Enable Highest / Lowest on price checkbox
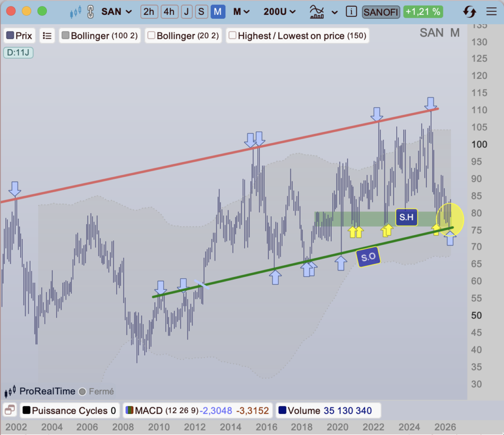The width and height of the screenshot is (504, 435). coord(233,35)
